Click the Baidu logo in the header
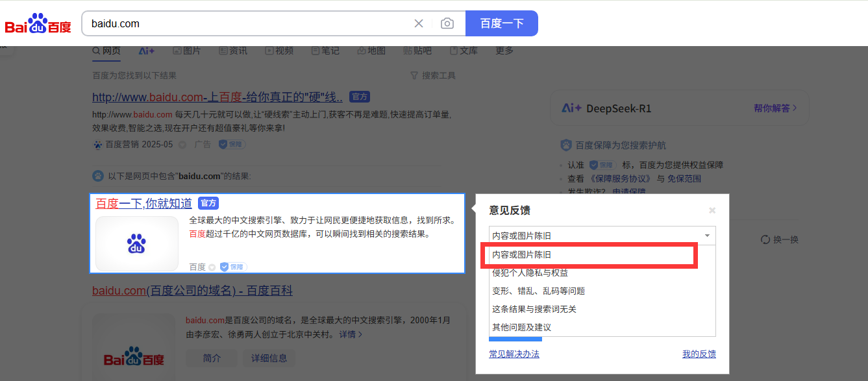The width and height of the screenshot is (868, 381). pos(38,25)
